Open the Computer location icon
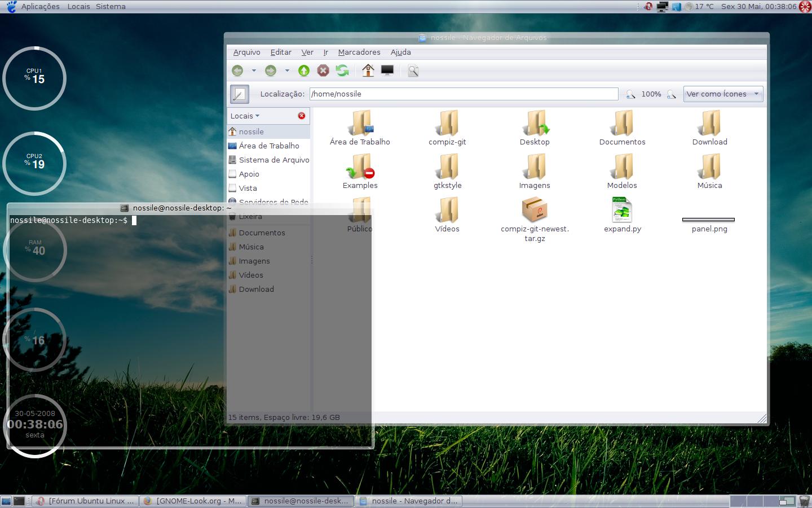The height and width of the screenshot is (508, 812). [x=387, y=71]
